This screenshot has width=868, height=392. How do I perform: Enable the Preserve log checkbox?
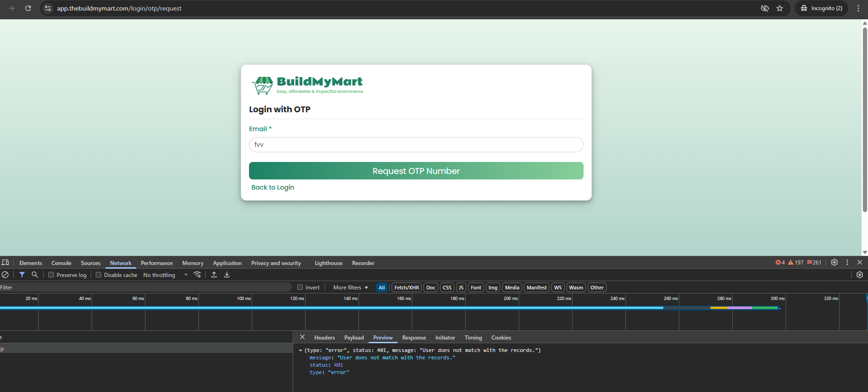click(x=51, y=275)
